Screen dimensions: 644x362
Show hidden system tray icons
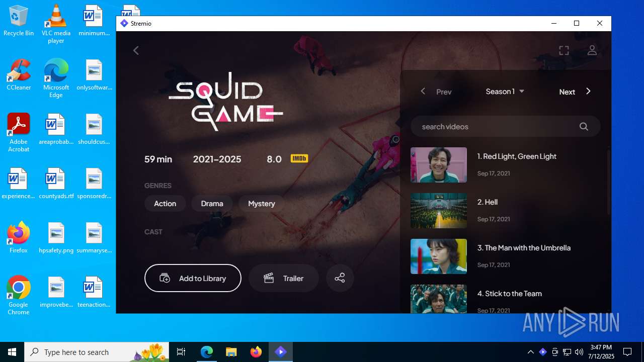coord(530,352)
